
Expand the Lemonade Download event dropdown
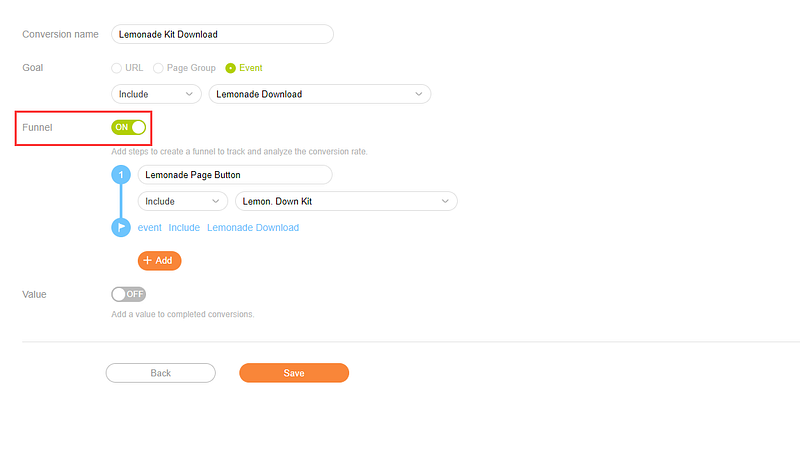319,94
